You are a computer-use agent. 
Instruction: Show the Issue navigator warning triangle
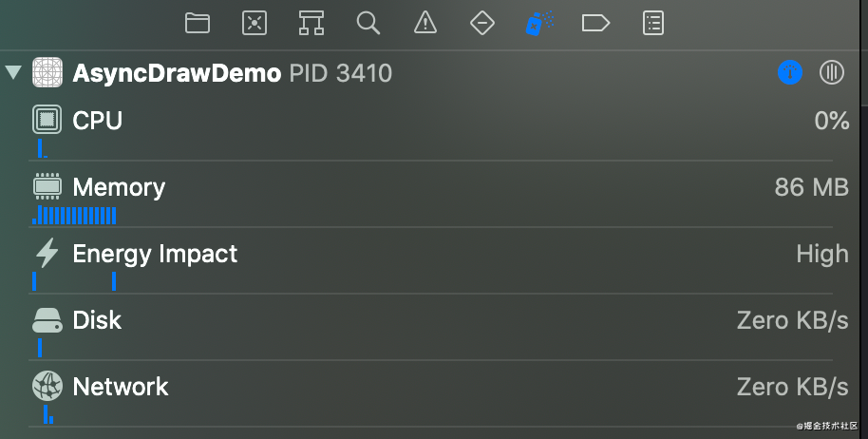[425, 23]
